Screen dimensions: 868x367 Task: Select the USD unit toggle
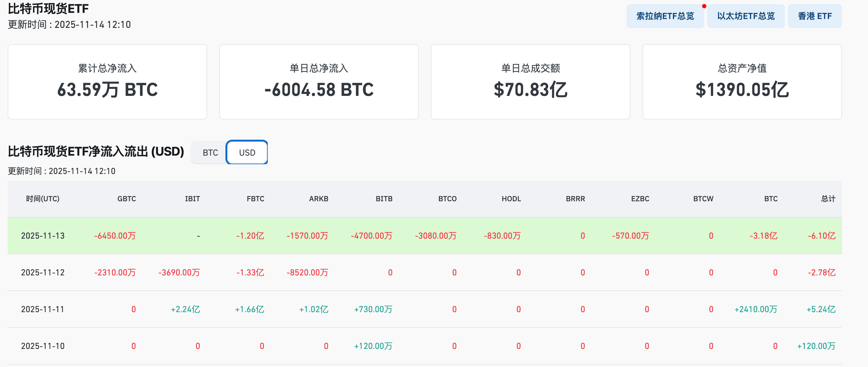coord(247,153)
